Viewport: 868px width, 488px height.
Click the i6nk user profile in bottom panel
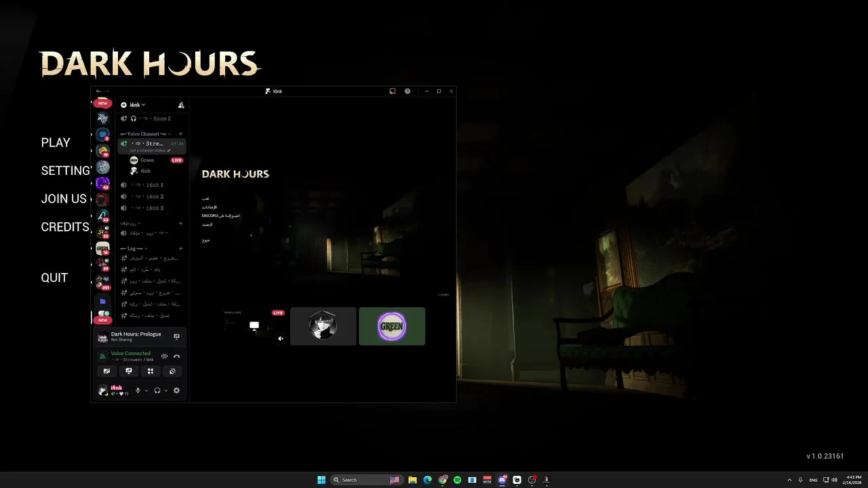click(x=114, y=390)
